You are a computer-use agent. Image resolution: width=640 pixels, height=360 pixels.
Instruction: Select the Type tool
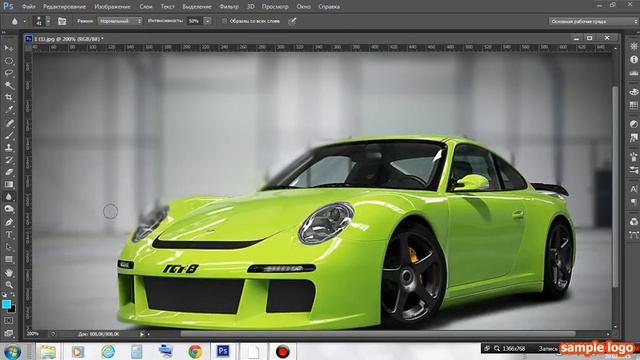pyautogui.click(x=9, y=235)
